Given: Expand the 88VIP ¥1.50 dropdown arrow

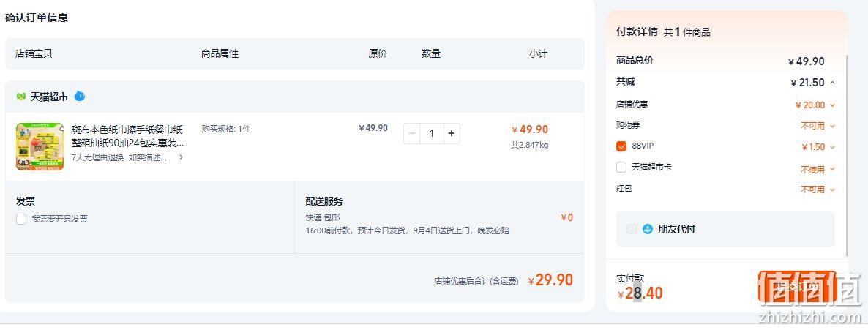Looking at the screenshot, I should click(x=833, y=147).
